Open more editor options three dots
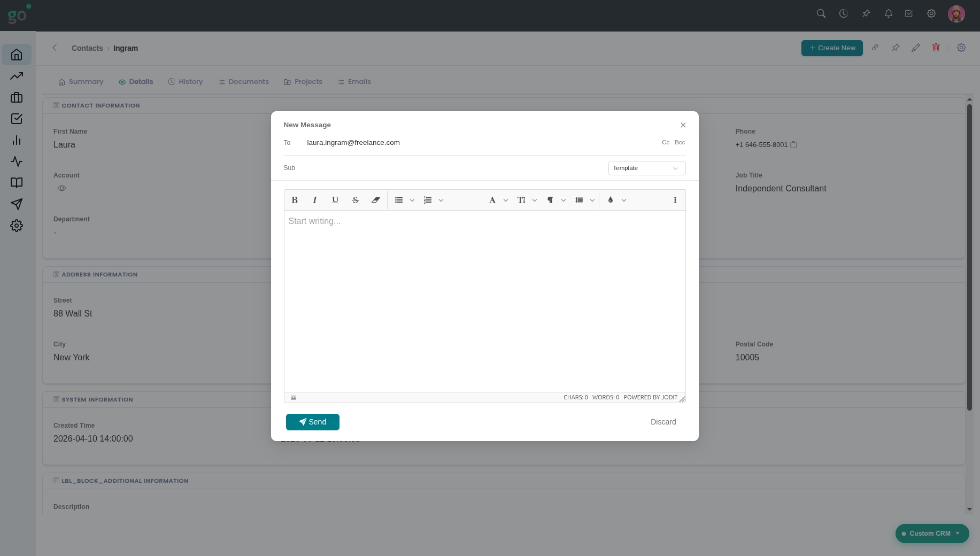980x556 pixels. 675,200
